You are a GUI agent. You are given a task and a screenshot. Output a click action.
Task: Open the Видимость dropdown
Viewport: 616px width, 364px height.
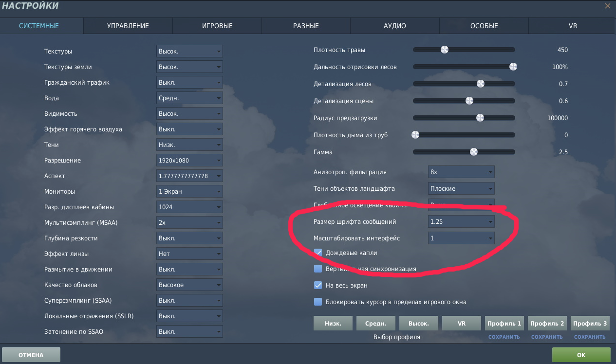[189, 114]
